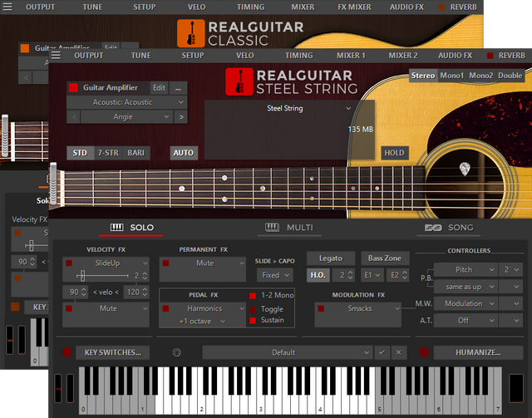Click the guitar pick icon on the soundhole

tap(464, 170)
